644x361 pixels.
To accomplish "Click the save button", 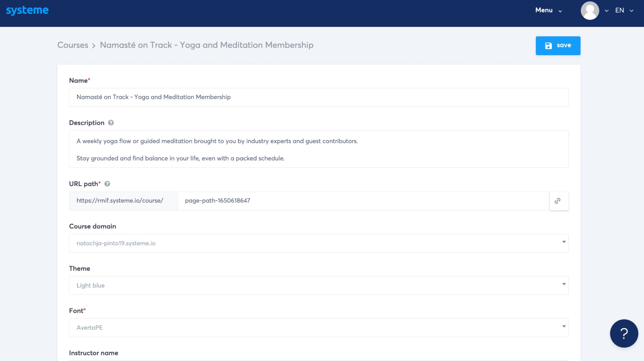I will (x=558, y=46).
